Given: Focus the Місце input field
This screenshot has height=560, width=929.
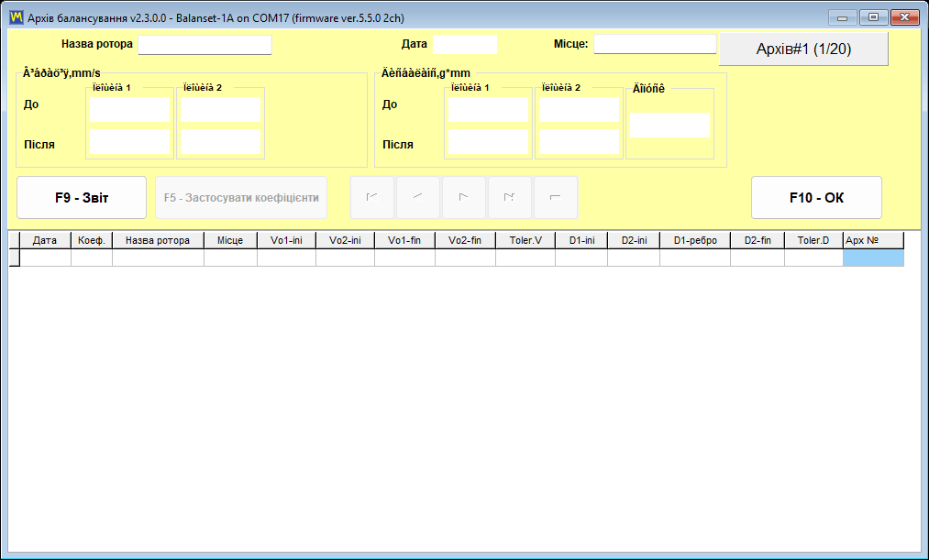Looking at the screenshot, I should [656, 44].
